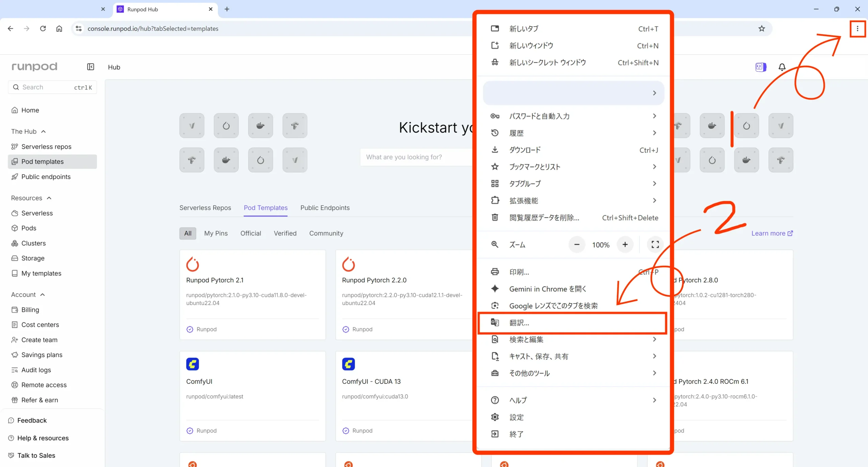This screenshot has width=868, height=467.
Task: Open 設定 from Chrome menu
Action: coord(574,417)
